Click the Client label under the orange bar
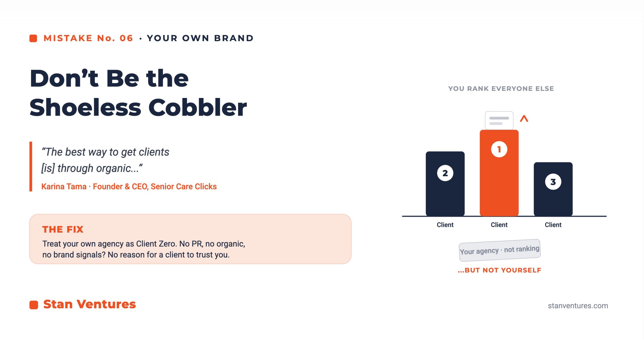The height and width of the screenshot is (340, 644). pyautogui.click(x=499, y=225)
